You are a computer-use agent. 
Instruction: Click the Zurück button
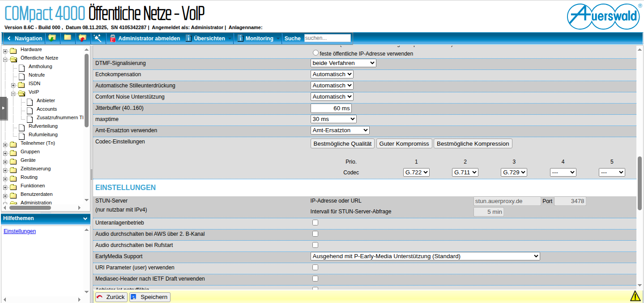(111, 297)
